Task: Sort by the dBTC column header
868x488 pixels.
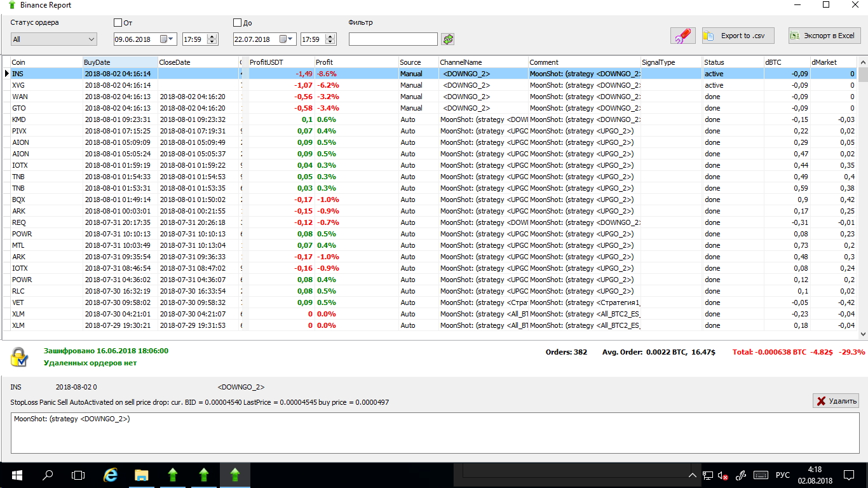Action: point(787,62)
